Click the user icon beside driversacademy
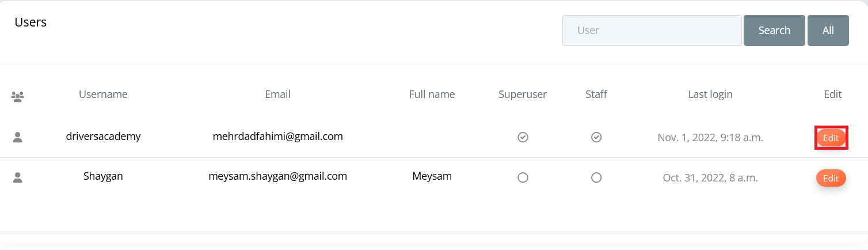 click(x=18, y=137)
